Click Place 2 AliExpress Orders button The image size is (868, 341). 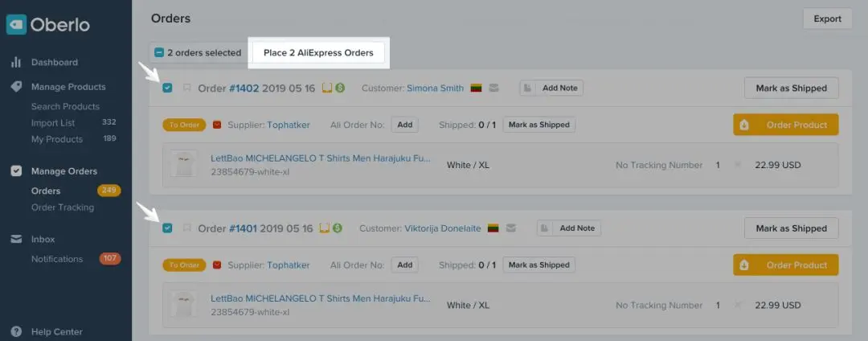click(318, 53)
